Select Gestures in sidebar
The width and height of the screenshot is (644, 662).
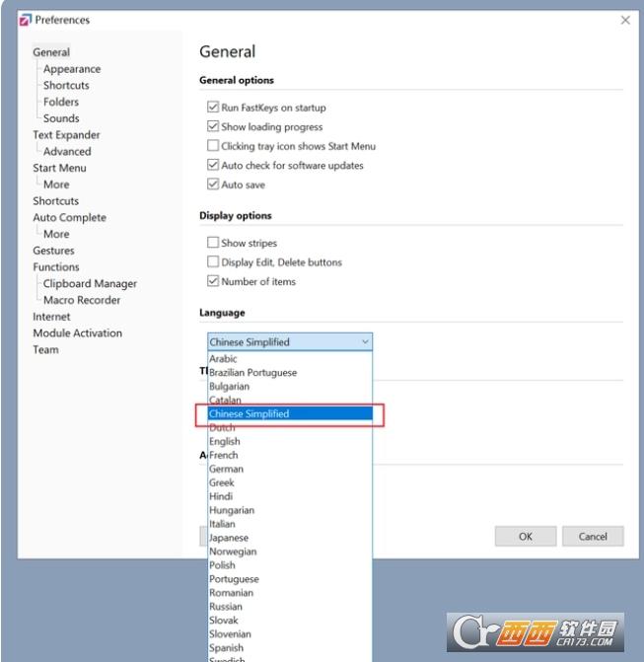point(53,251)
